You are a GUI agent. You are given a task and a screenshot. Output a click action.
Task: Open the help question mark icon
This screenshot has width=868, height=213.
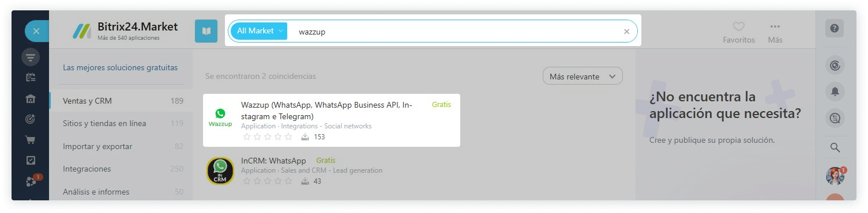[835, 28]
